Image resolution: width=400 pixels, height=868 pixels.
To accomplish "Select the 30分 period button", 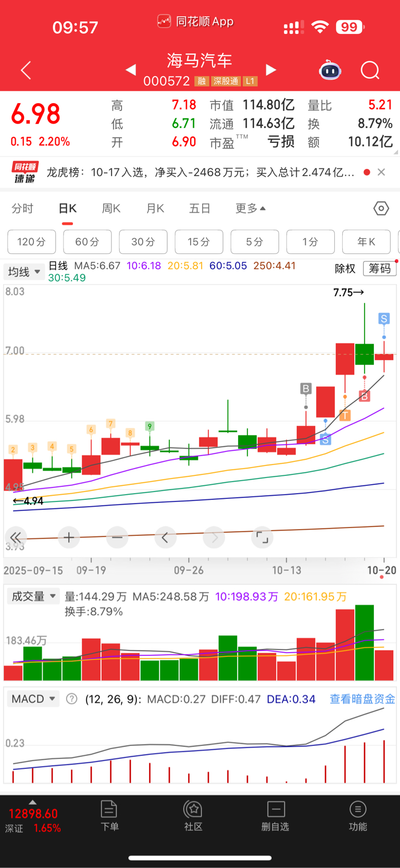I will (143, 242).
